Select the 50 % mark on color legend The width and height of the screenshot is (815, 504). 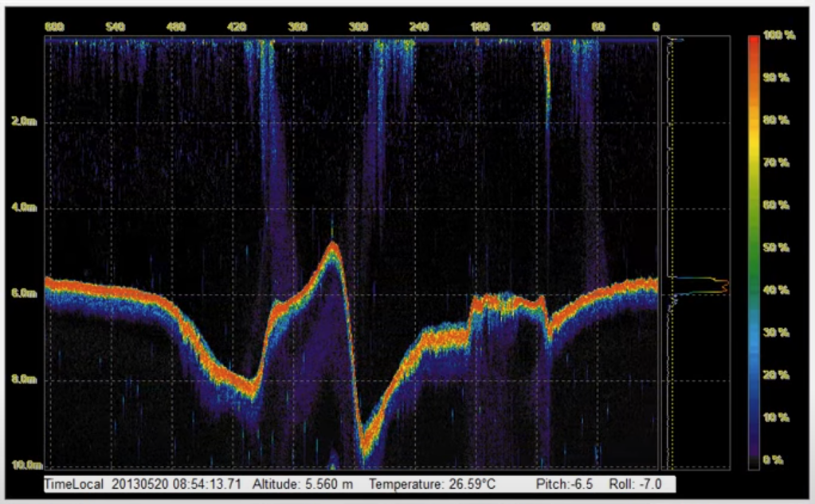pos(777,248)
